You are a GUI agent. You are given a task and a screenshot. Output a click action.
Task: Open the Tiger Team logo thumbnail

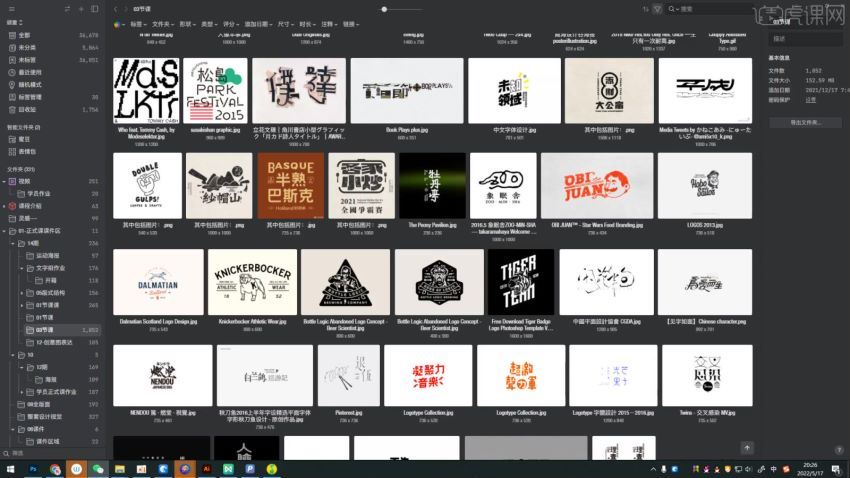click(521, 282)
